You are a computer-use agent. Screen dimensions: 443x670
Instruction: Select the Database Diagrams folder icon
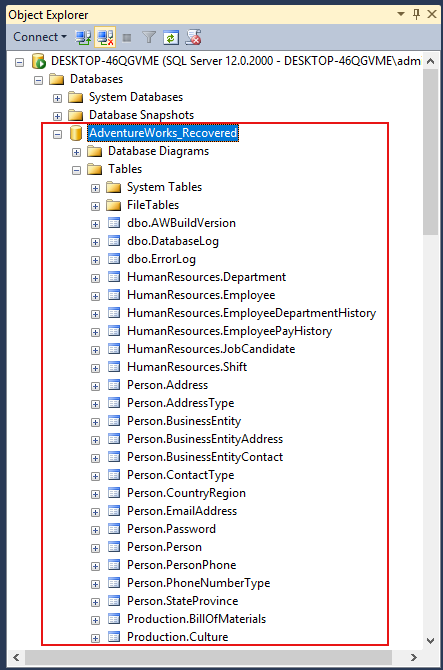click(94, 151)
